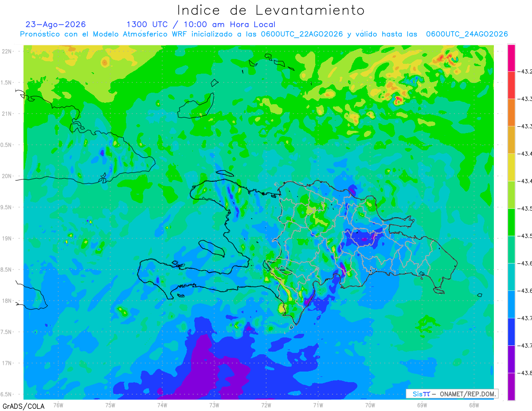Pick the red swatch in the color legend
532x411 pixels.
pos(511,85)
